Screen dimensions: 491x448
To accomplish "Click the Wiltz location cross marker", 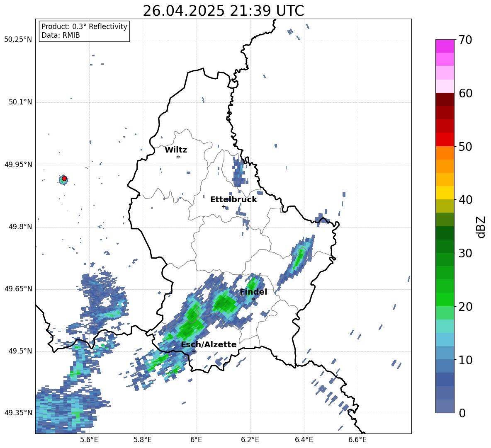I will click(178, 157).
